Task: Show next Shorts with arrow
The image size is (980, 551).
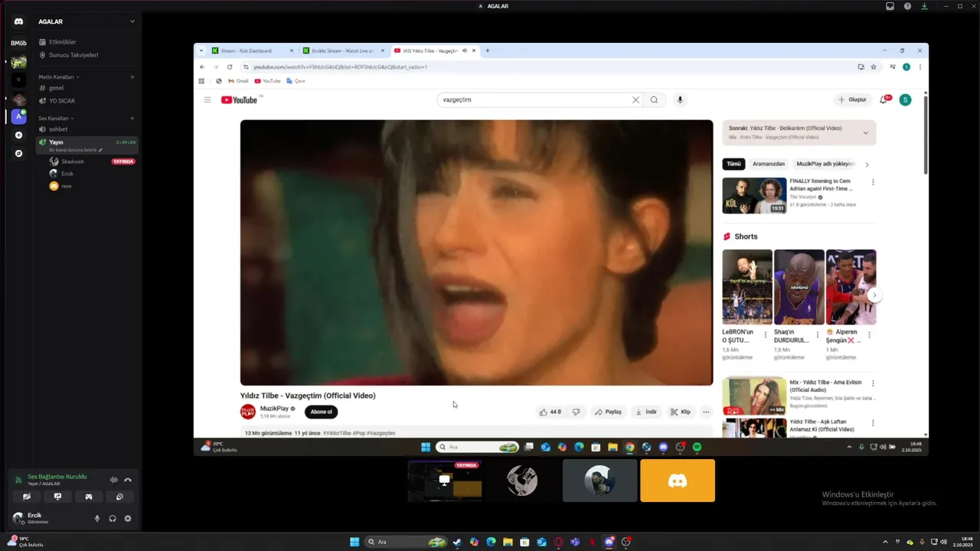Action: 874,295
